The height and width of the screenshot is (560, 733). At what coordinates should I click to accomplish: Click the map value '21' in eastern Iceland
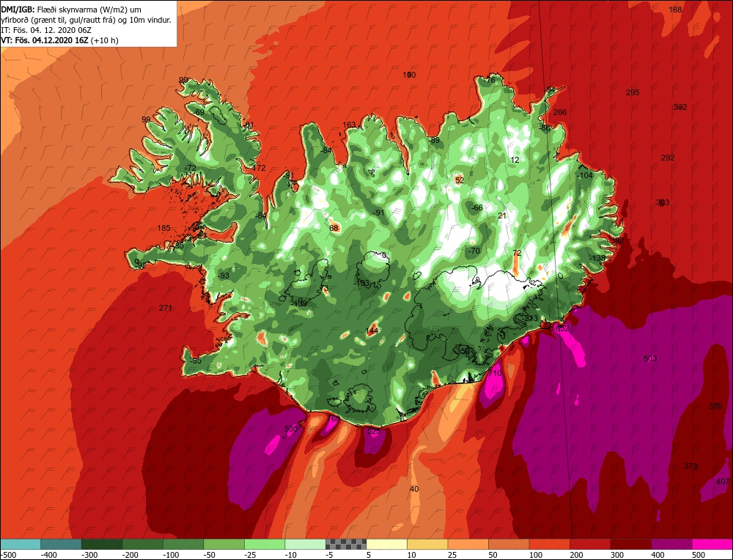(503, 215)
